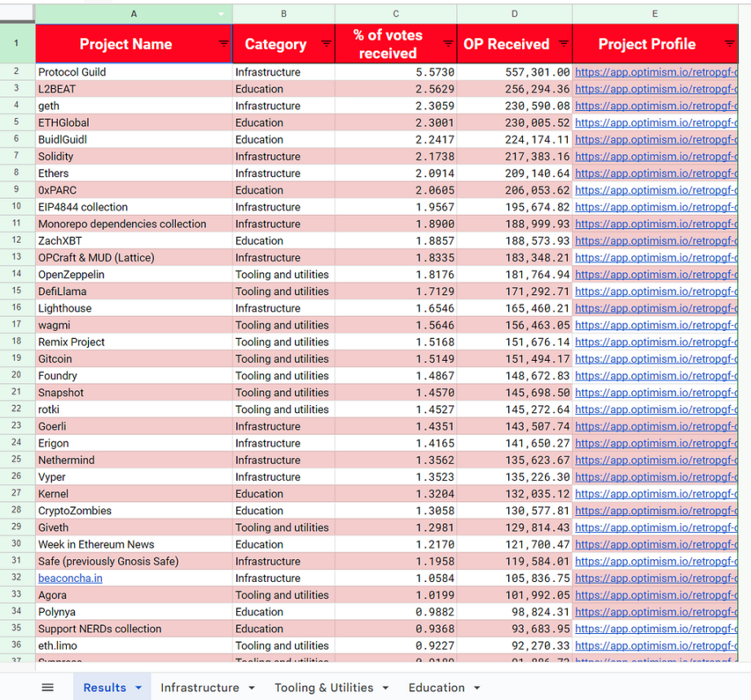751x700 pixels.
Task: Select the column D header
Action: click(x=514, y=14)
